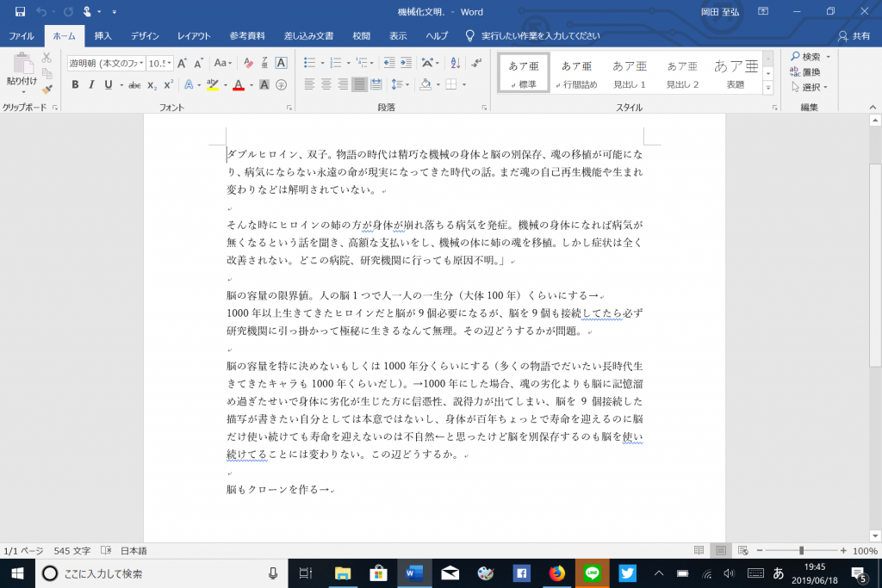This screenshot has height=588, width=882.
Task: Click the Format Painter brush icon
Action: point(47,90)
